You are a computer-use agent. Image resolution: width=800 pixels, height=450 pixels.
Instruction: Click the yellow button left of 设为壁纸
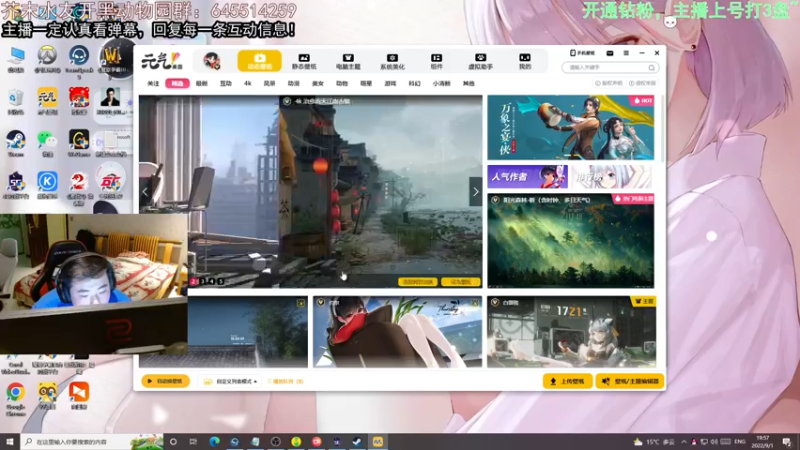click(418, 282)
